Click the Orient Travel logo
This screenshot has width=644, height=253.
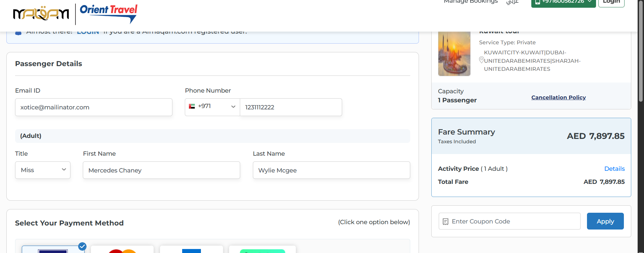click(108, 13)
